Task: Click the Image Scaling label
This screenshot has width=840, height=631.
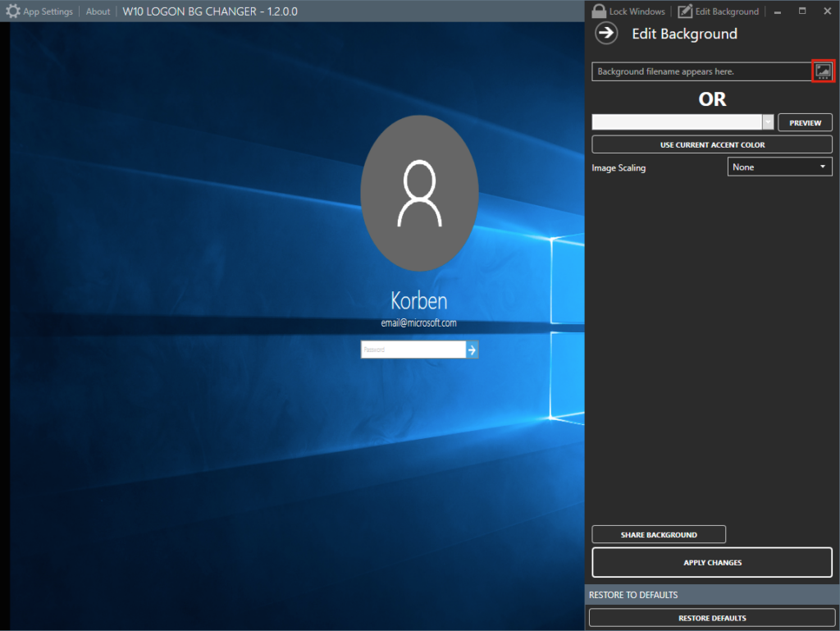Action: click(619, 167)
